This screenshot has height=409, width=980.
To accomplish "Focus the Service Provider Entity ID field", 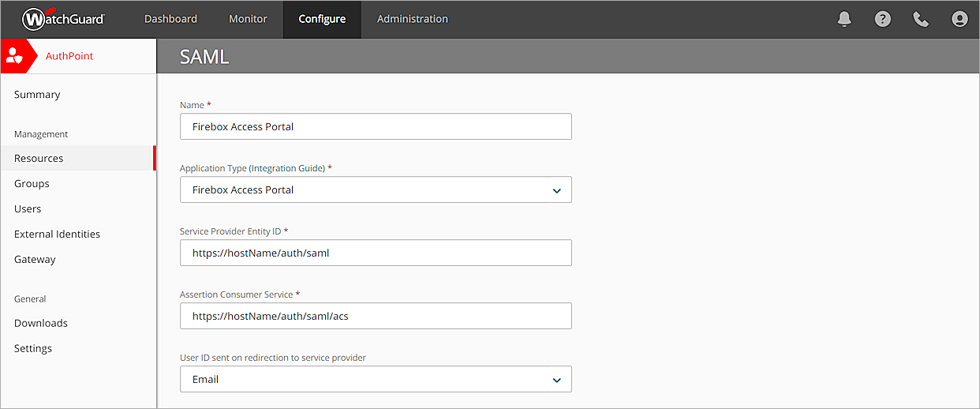I will click(x=376, y=253).
